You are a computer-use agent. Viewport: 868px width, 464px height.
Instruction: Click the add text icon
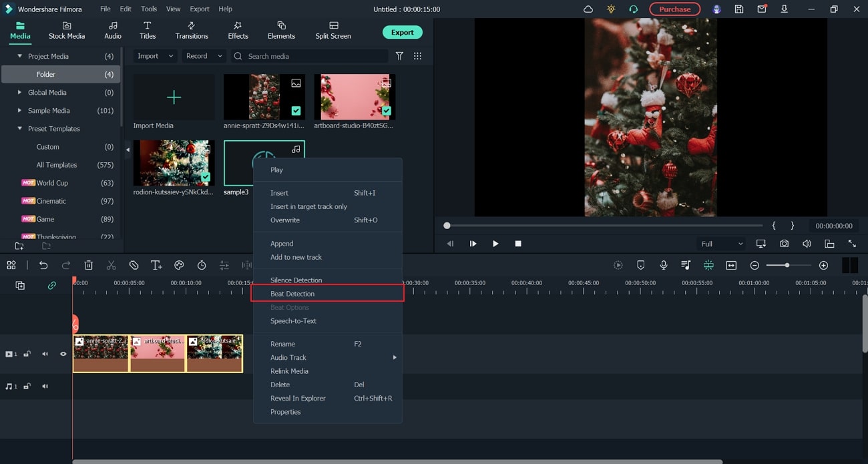[x=156, y=265]
